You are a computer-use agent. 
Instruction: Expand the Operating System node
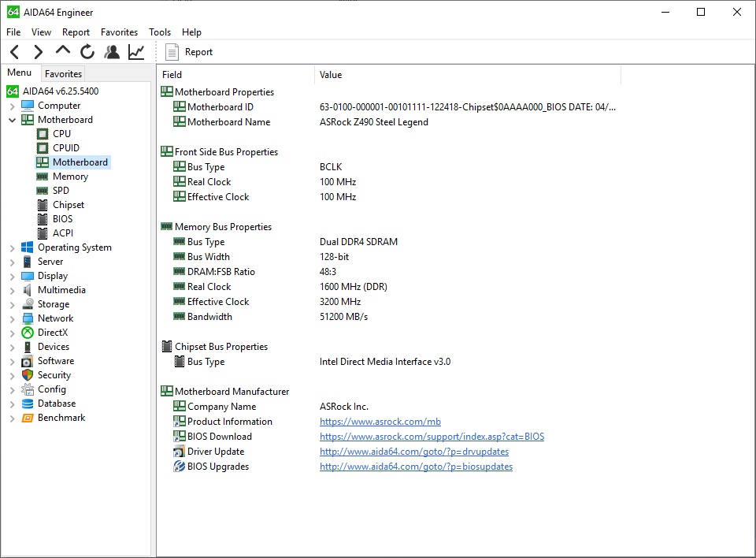pyautogui.click(x=12, y=247)
